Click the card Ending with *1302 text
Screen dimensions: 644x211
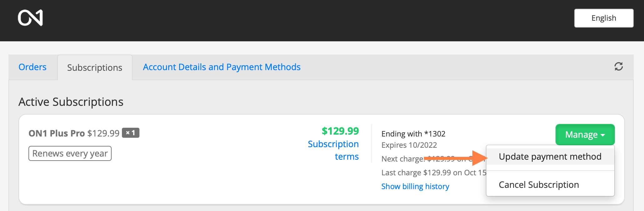point(413,134)
